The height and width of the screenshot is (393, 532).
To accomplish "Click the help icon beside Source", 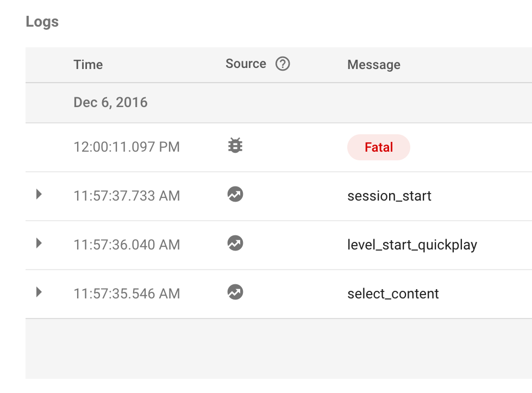I will [283, 64].
